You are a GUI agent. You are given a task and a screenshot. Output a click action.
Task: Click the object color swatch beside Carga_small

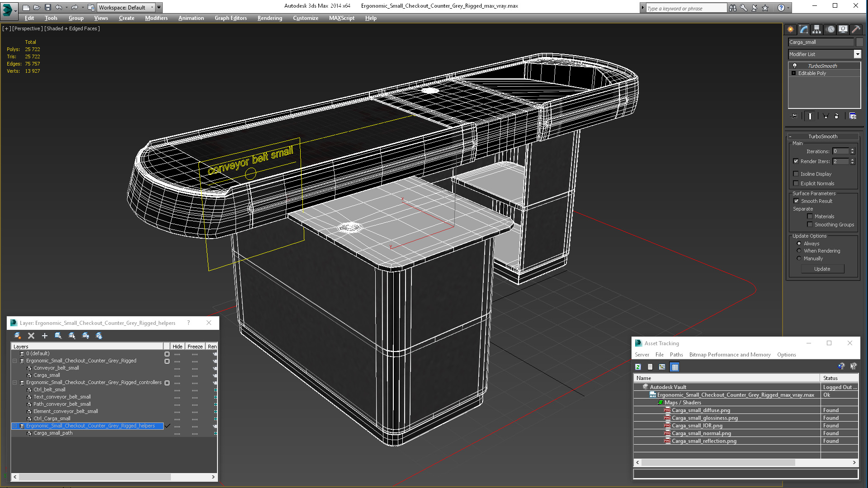tap(859, 42)
